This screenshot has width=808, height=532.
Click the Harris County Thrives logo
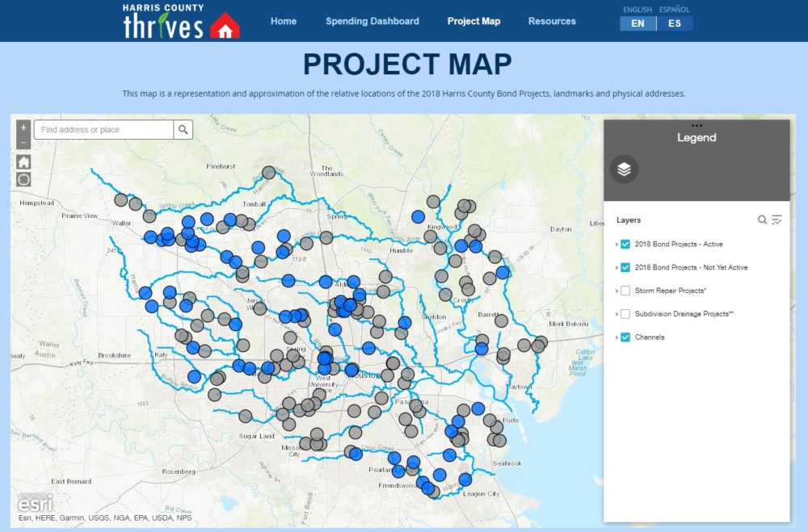181,22
